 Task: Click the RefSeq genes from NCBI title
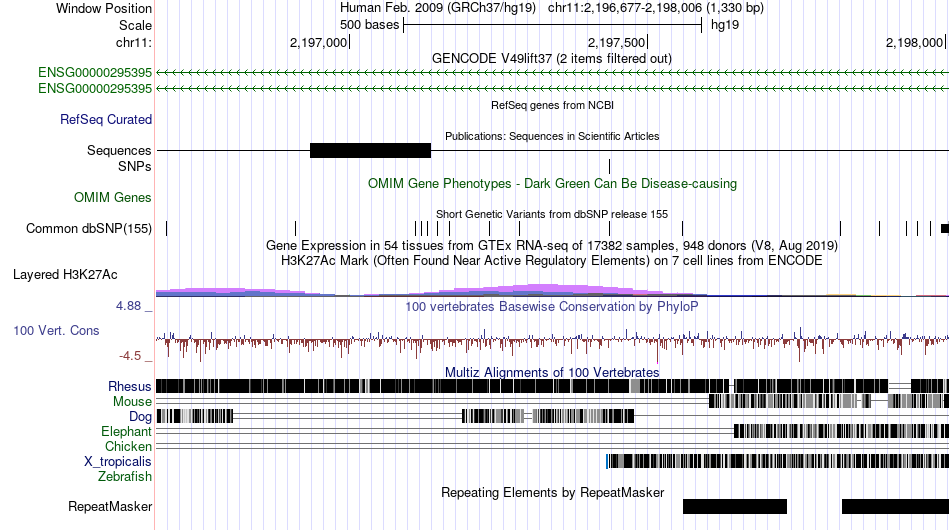click(552, 105)
